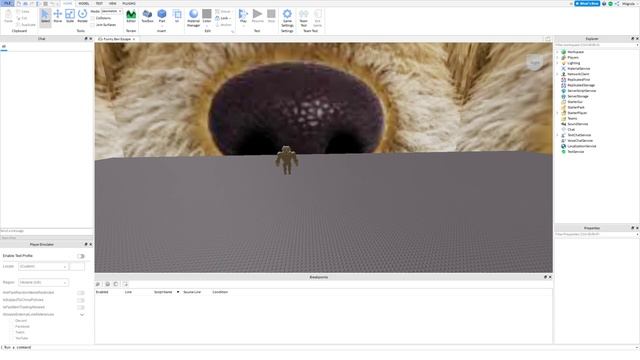Image resolution: width=640 pixels, height=360 pixels.
Task: Open the Locale dropdown in Player Emulator
Action: (x=43, y=267)
